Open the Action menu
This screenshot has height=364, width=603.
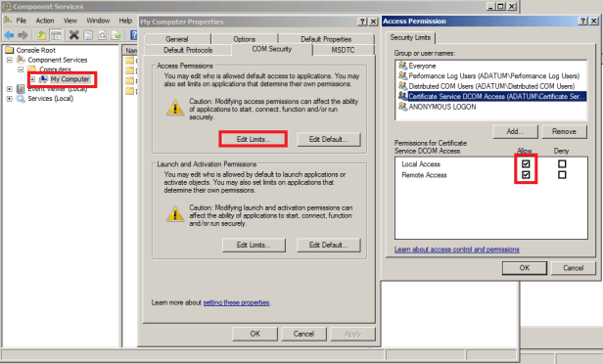(x=45, y=21)
